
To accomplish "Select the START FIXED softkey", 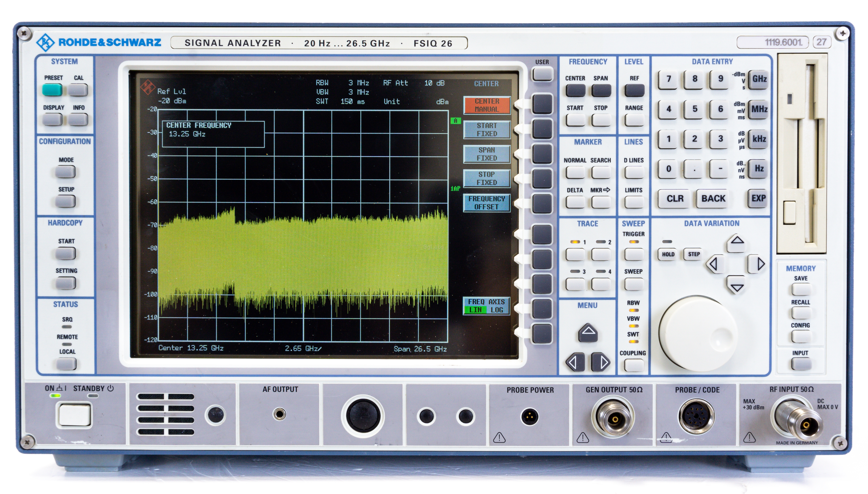I will (487, 130).
